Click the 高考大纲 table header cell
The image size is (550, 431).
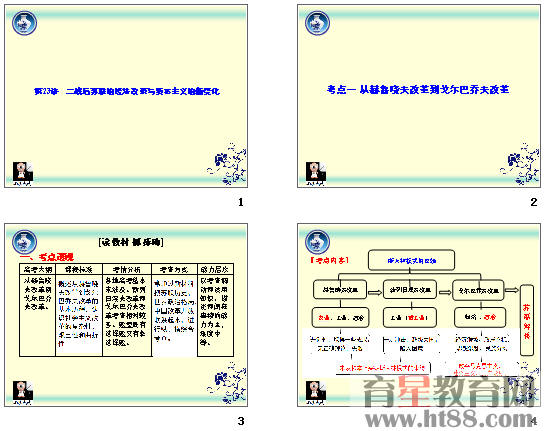click(x=38, y=269)
